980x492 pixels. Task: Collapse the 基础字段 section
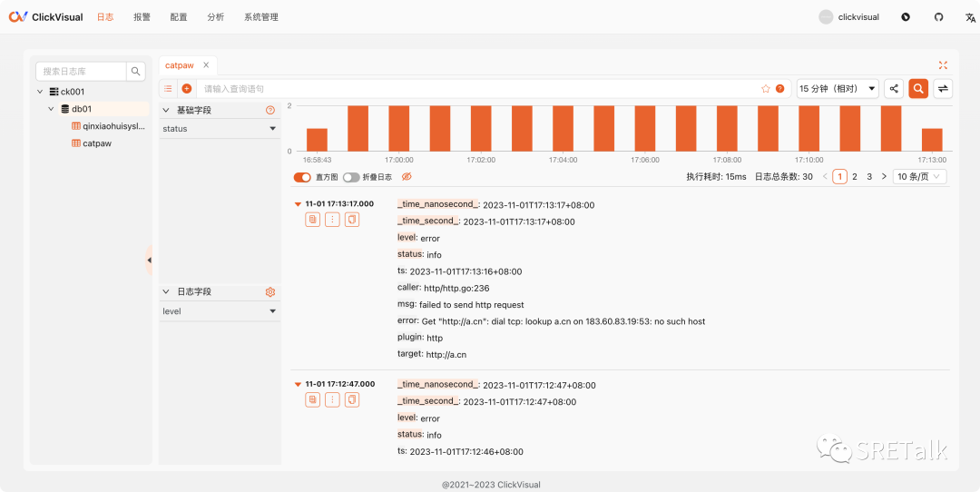166,110
